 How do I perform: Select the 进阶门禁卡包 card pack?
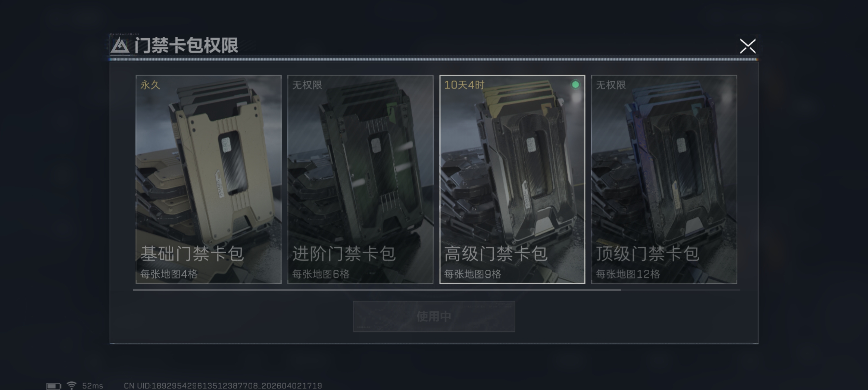click(x=360, y=179)
